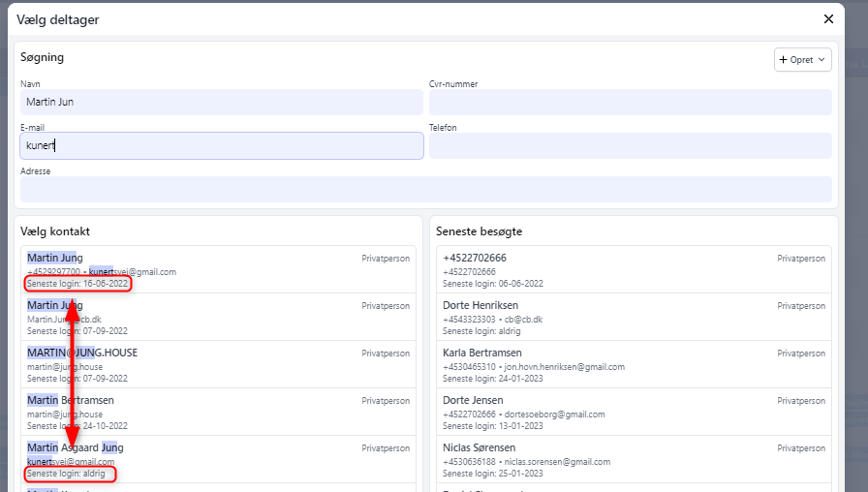Select recent visitor +4522702666

click(634, 269)
